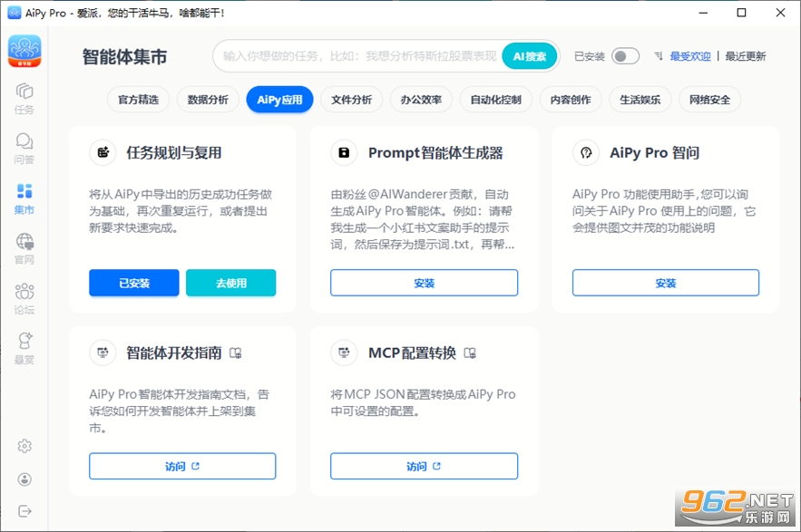801x532 pixels.
Task: Open the 论坛 forum sidebar icon
Action: pos(24,299)
